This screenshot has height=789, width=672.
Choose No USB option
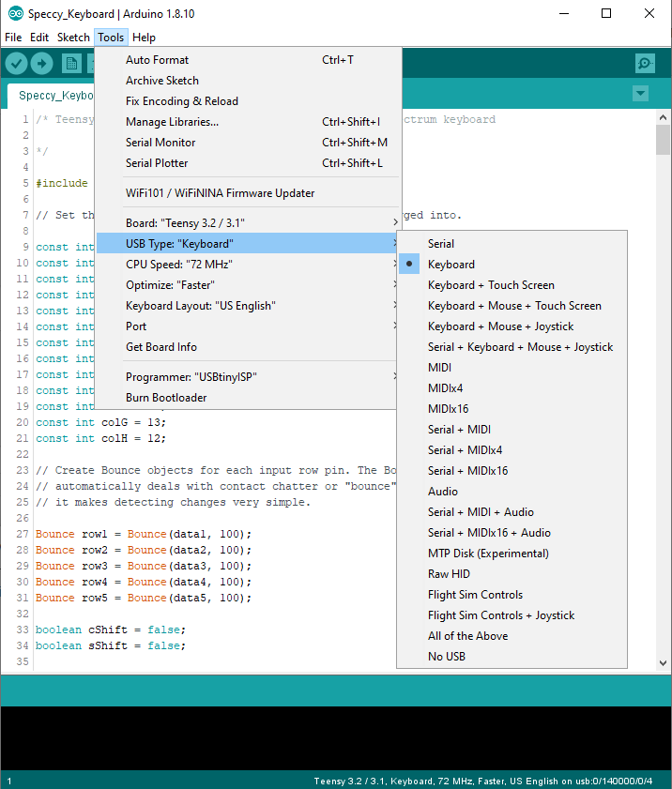tap(512, 656)
